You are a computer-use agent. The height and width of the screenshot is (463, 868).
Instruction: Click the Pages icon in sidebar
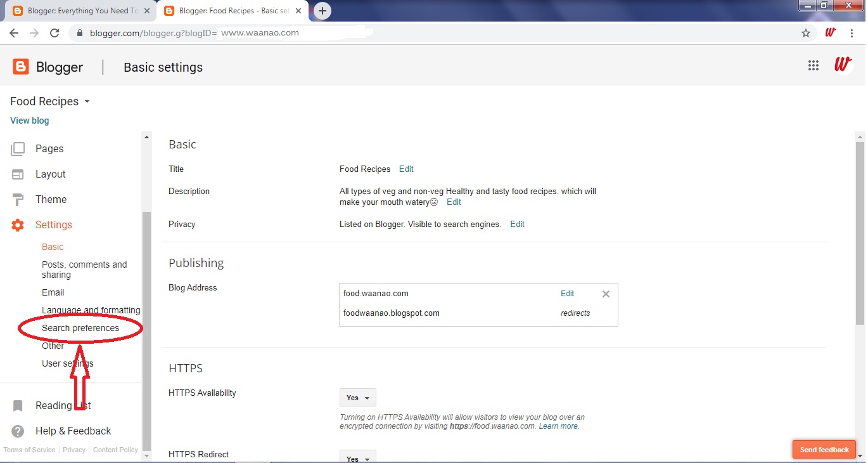point(18,149)
